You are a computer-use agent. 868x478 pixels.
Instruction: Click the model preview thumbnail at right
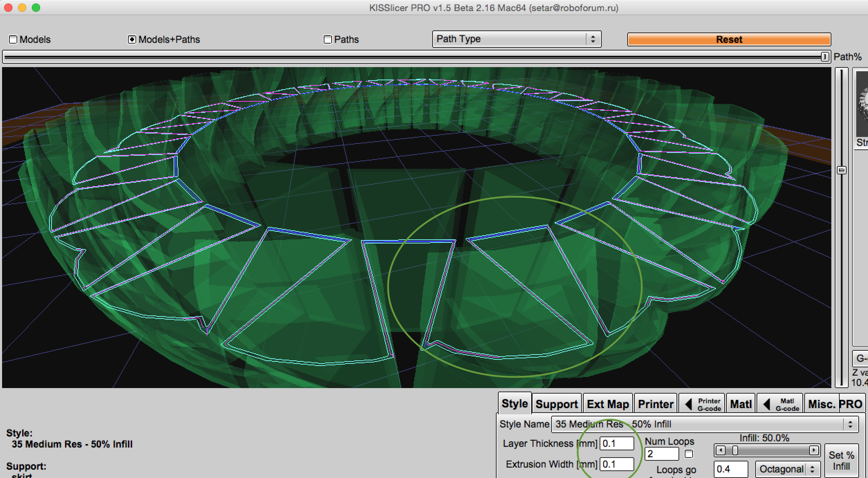click(862, 104)
